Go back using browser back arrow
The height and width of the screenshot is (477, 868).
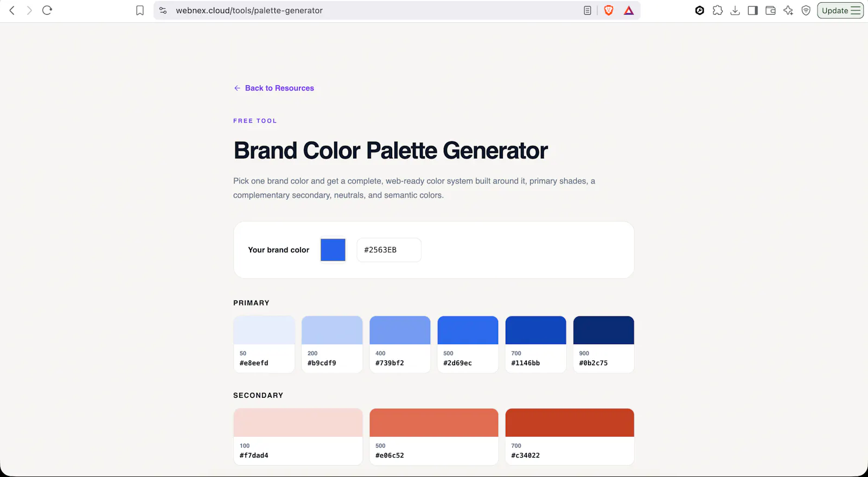tap(12, 10)
